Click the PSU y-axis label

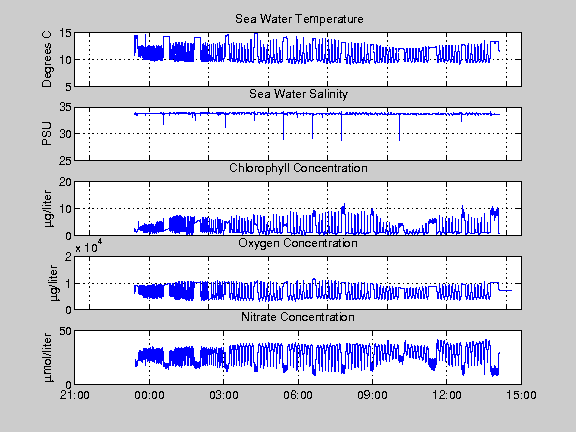(47, 134)
